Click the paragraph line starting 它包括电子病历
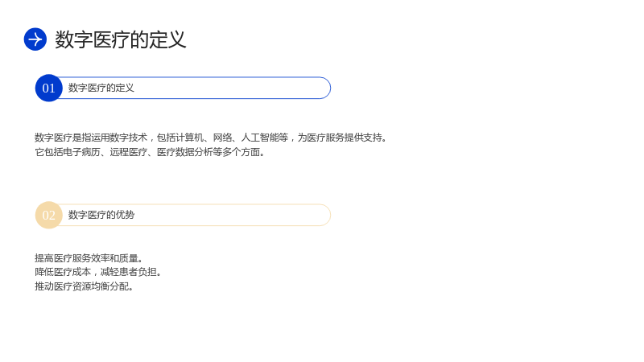This screenshot has width=644, height=362. [x=150, y=152]
